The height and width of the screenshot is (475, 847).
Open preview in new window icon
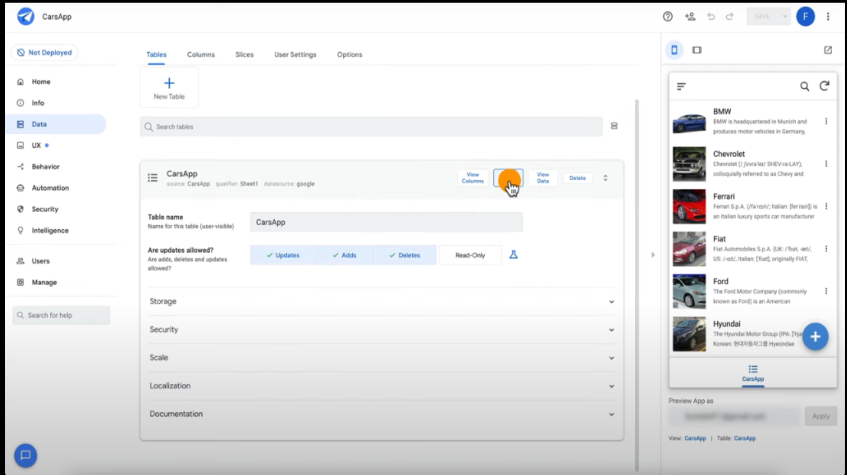[x=827, y=50]
